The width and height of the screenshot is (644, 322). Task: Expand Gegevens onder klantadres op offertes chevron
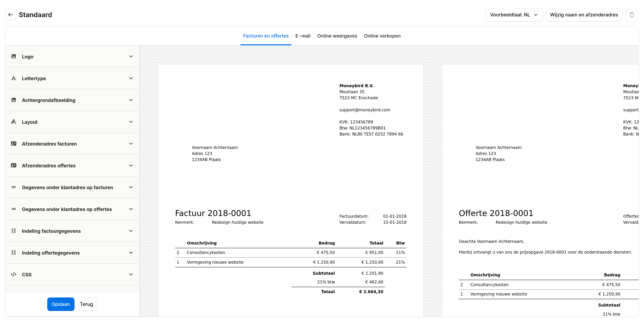(x=131, y=209)
